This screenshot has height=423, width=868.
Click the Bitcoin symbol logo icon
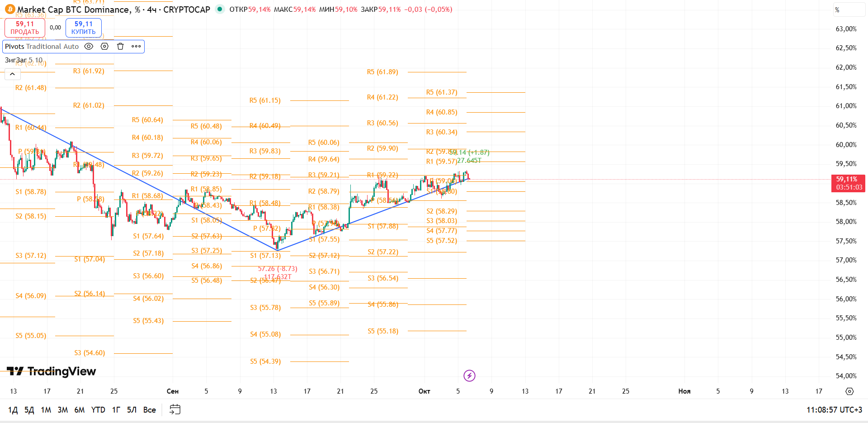pyautogui.click(x=10, y=9)
